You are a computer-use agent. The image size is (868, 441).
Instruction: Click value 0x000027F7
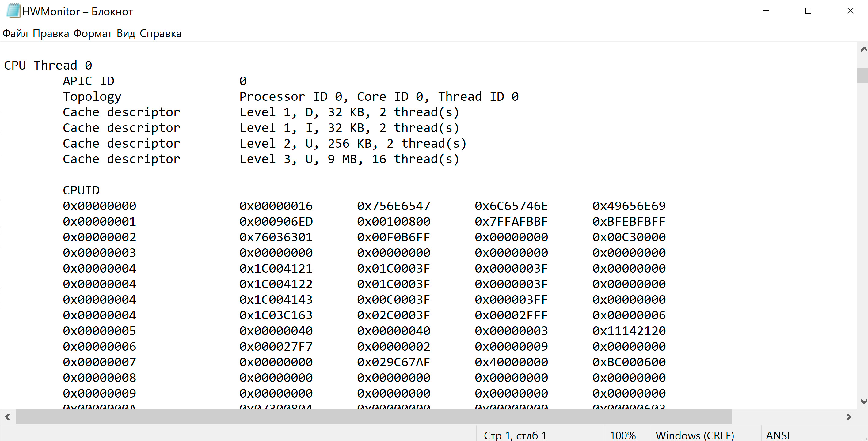[x=276, y=346]
